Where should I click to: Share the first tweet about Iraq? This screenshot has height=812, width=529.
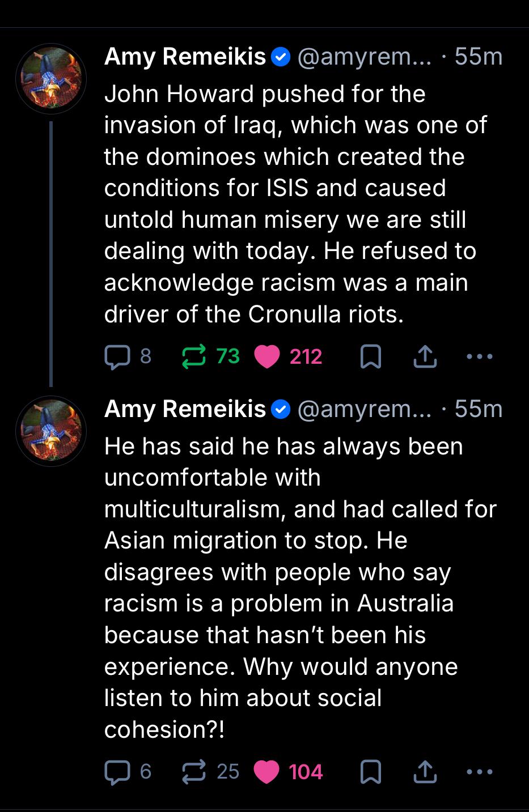tap(425, 356)
